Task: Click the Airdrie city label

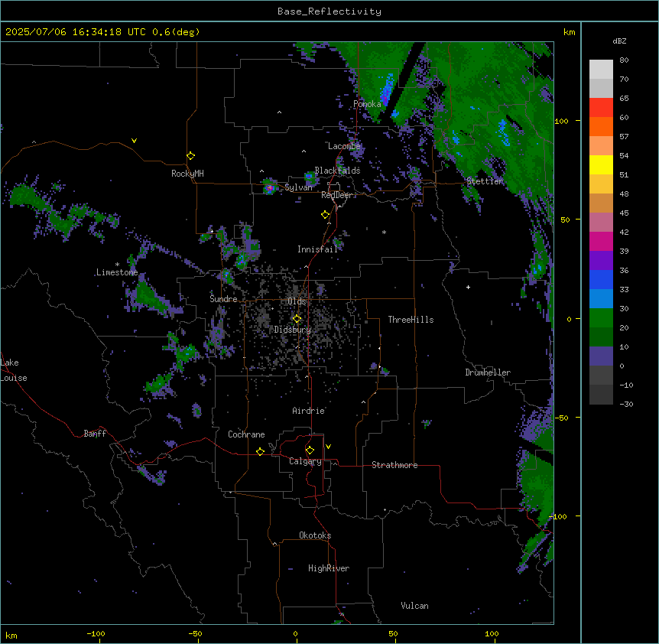Action: (x=309, y=411)
